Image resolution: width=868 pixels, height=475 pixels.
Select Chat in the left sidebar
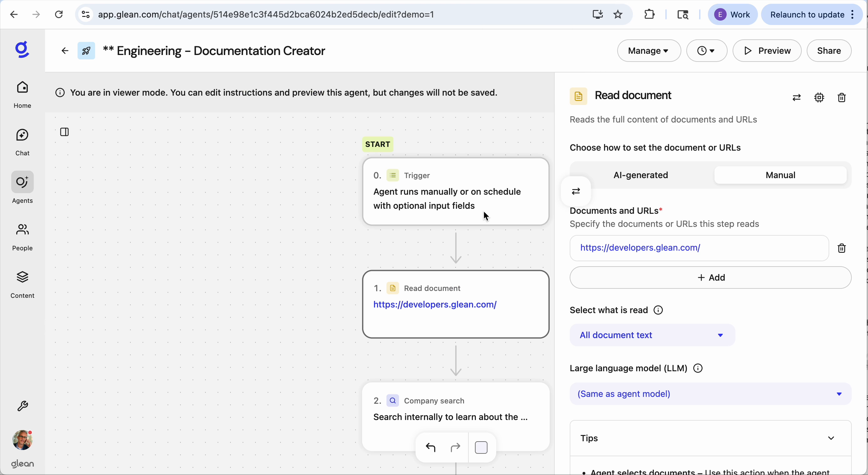pos(22,142)
